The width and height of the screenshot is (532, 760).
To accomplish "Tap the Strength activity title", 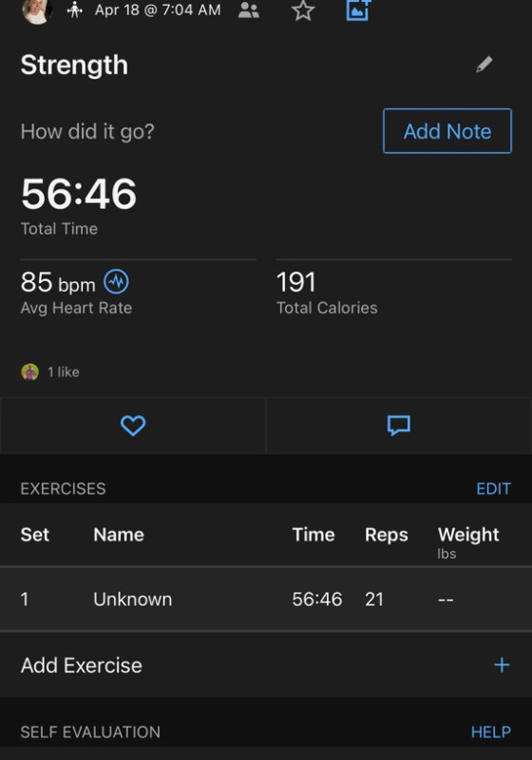I will 74,65.
